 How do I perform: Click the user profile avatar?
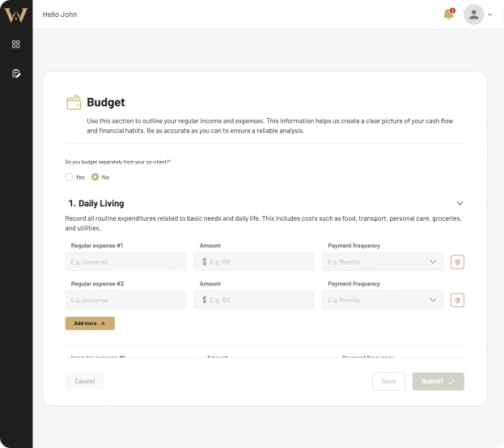tap(473, 15)
